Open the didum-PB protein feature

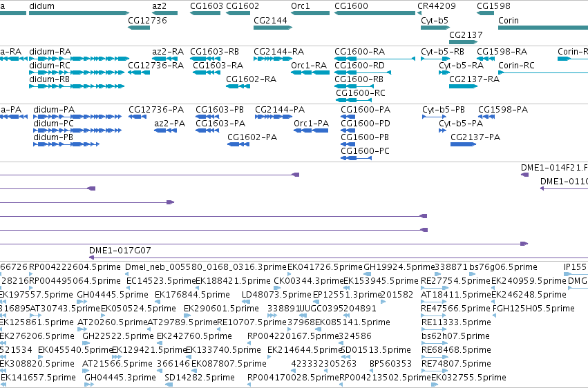[x=66, y=144]
